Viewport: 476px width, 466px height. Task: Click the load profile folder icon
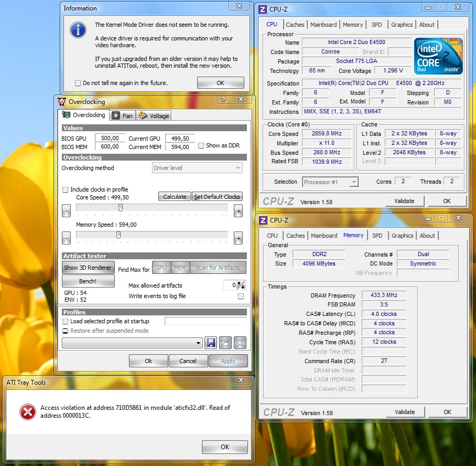coord(225,343)
